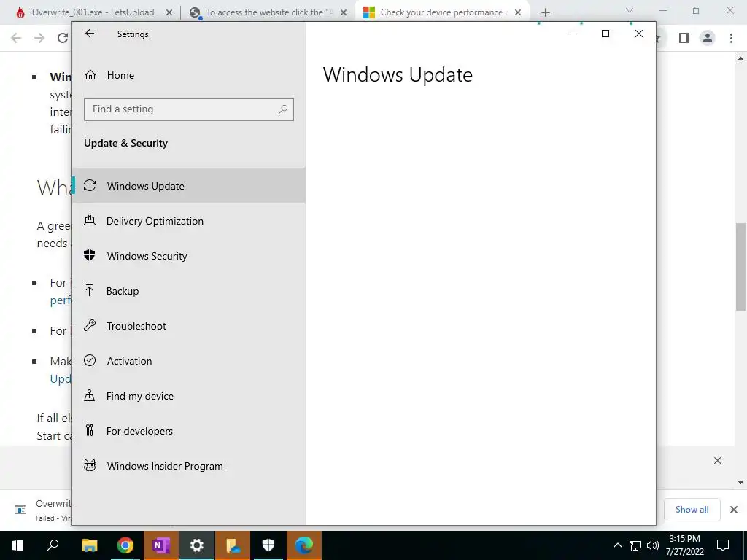Open Delivery Optimization settings

(x=189, y=221)
